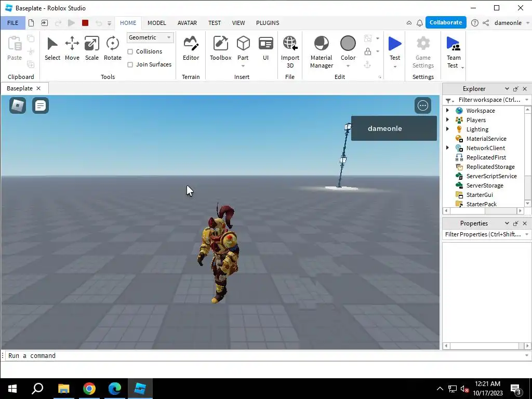Image resolution: width=532 pixels, height=399 pixels.
Task: Click the Filter workspace search field
Action: tap(489, 100)
